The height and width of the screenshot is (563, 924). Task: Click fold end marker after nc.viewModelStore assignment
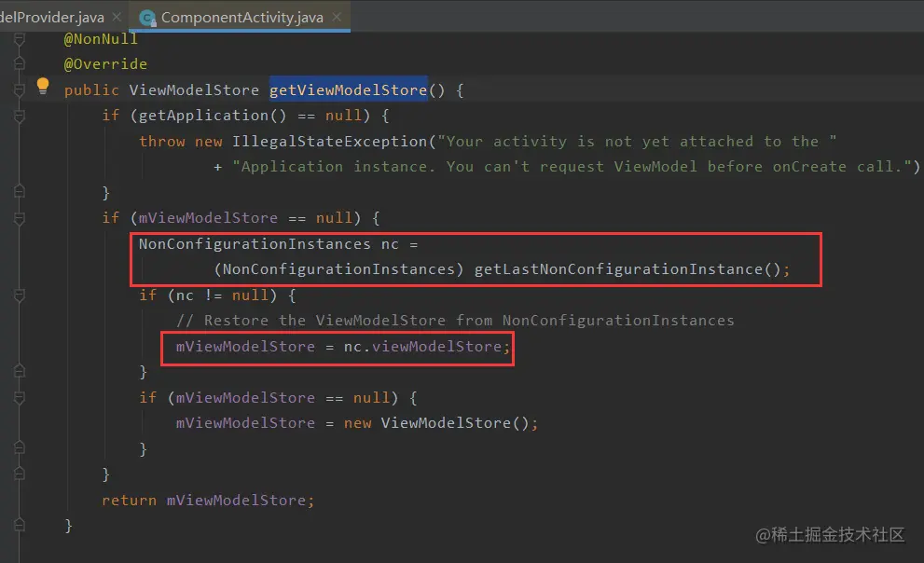(x=19, y=372)
